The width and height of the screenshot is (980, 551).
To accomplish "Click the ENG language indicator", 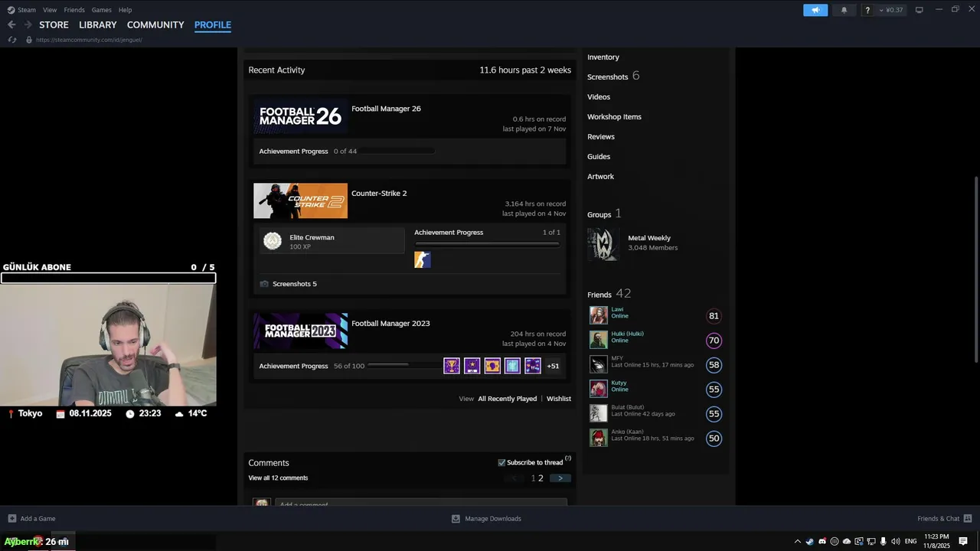I will point(911,541).
